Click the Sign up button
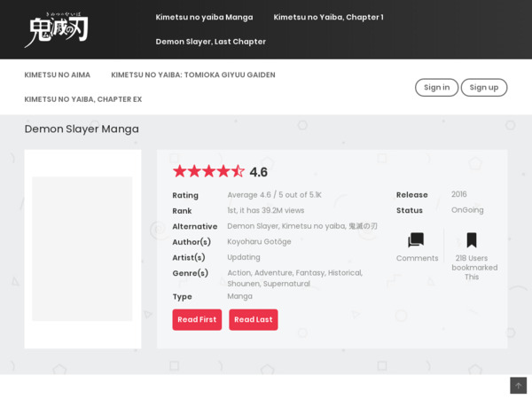This screenshot has height=399, width=532. click(484, 88)
